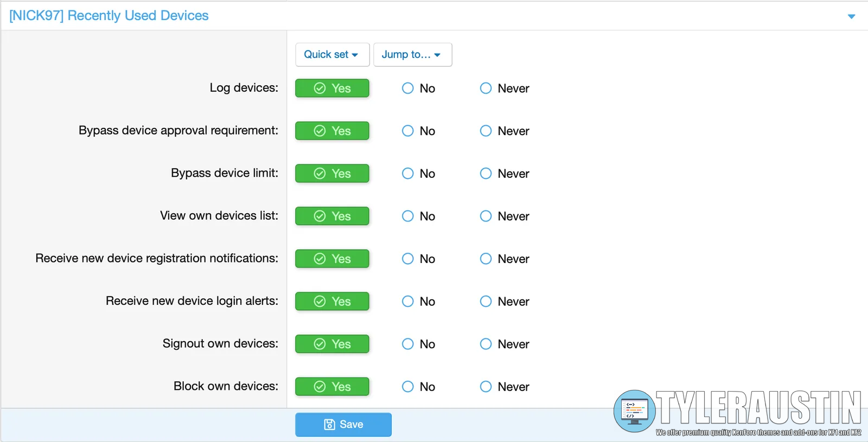Click the [NICK97] Recently Used Devices heading
The width and height of the screenshot is (868, 442).
[x=109, y=16]
